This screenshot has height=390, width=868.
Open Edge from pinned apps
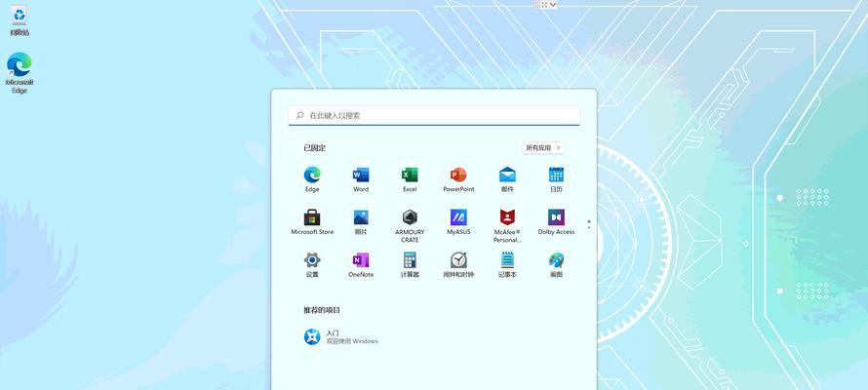[312, 179]
